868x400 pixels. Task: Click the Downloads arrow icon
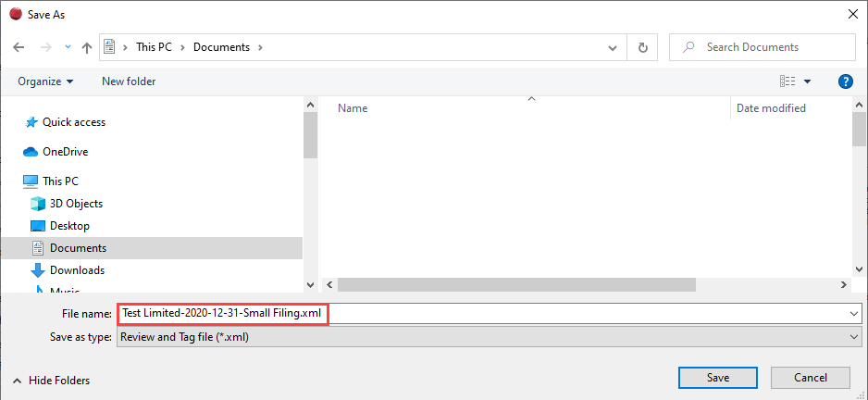pyautogui.click(x=38, y=270)
